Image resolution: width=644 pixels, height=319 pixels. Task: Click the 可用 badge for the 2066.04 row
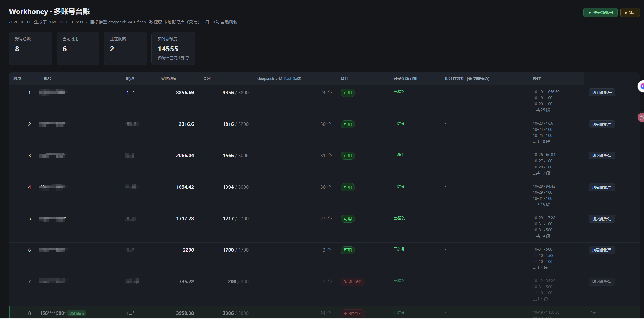point(348,156)
